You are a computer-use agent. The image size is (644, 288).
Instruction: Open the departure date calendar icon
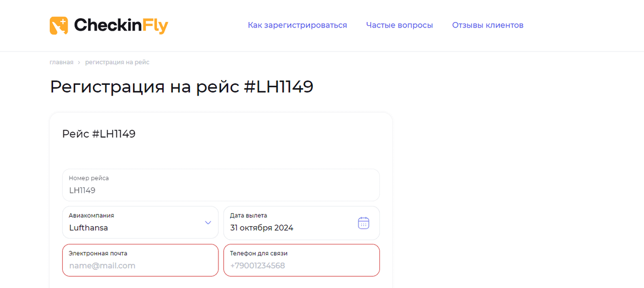click(363, 223)
